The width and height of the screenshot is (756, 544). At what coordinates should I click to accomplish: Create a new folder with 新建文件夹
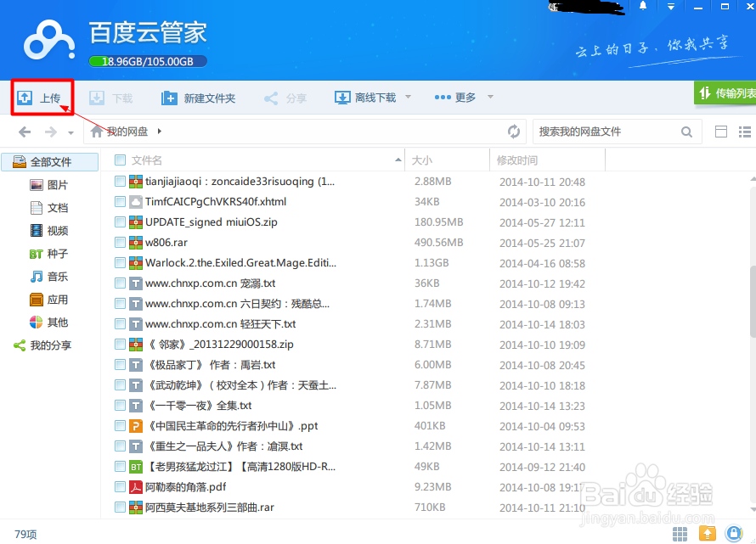pyautogui.click(x=198, y=98)
